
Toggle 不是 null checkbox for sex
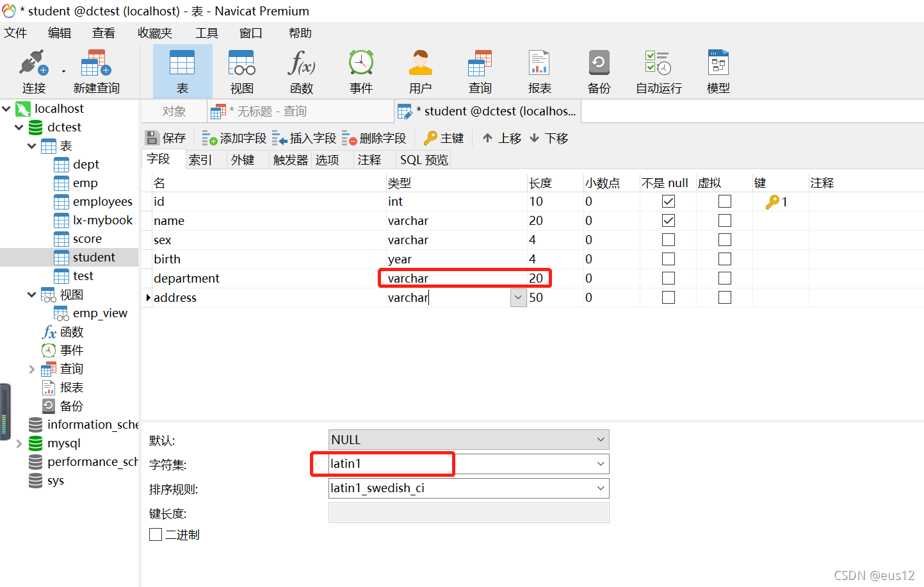pos(669,240)
